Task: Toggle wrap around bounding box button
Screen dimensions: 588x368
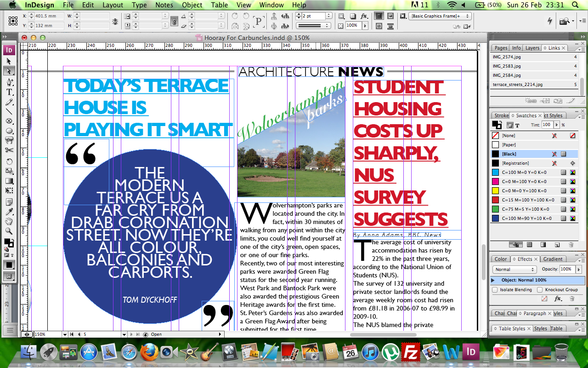Action: [x=390, y=16]
